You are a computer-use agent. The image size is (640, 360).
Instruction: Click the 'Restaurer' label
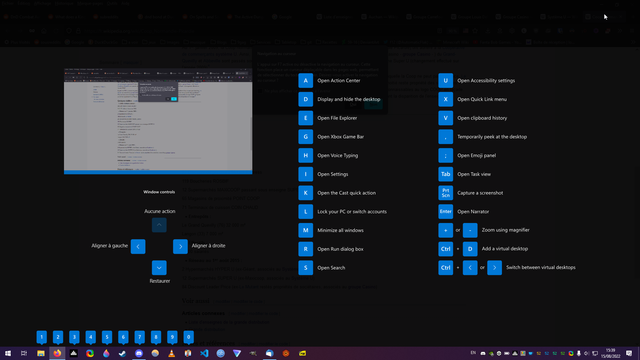(160, 281)
